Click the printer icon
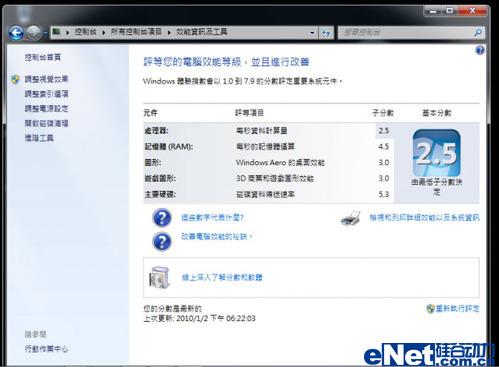This screenshot has height=367, width=499. click(x=351, y=219)
